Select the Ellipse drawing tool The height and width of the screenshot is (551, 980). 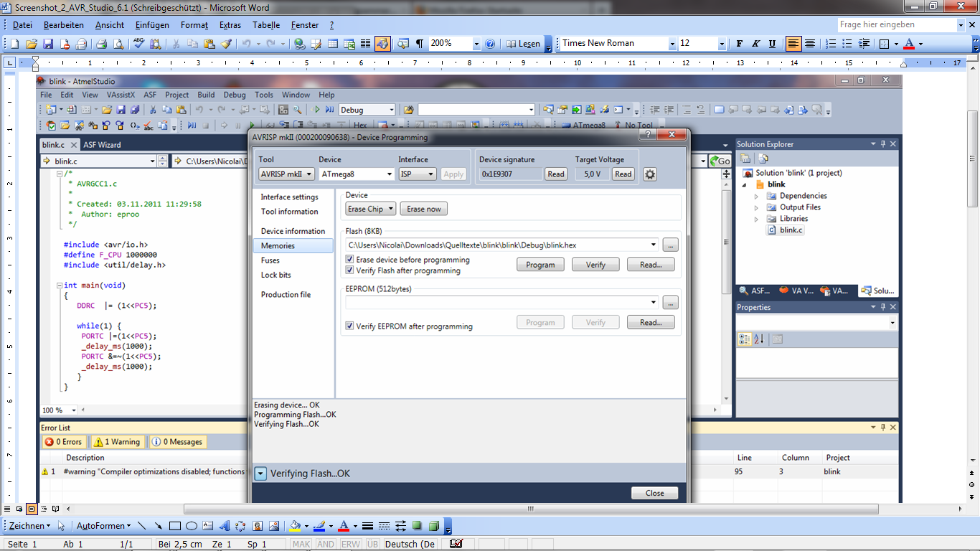click(192, 526)
